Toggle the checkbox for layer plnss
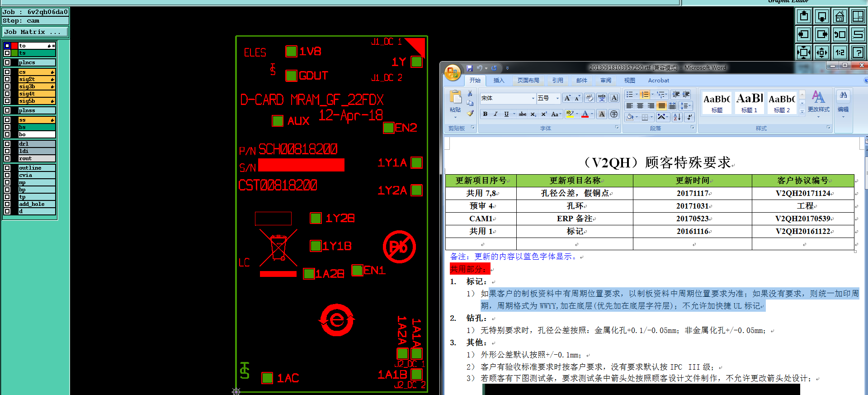Image resolution: width=868 pixels, height=395 pixels. click(7, 110)
